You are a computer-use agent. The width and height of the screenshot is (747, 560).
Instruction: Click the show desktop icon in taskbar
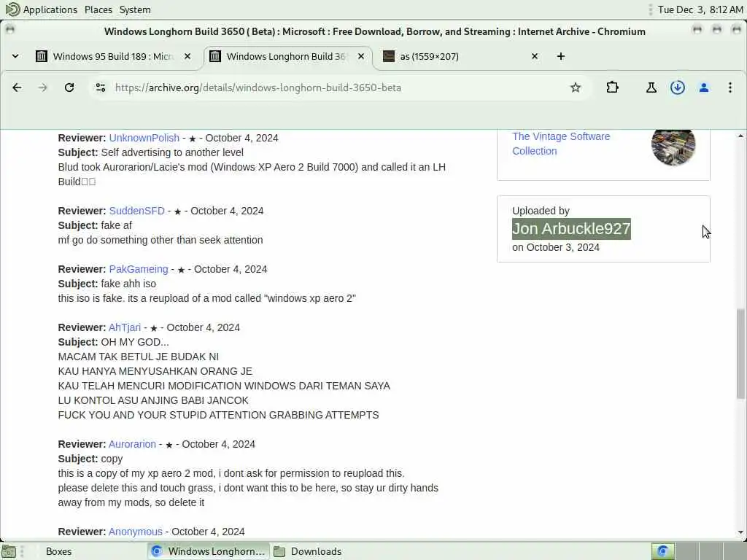[x=8, y=551]
